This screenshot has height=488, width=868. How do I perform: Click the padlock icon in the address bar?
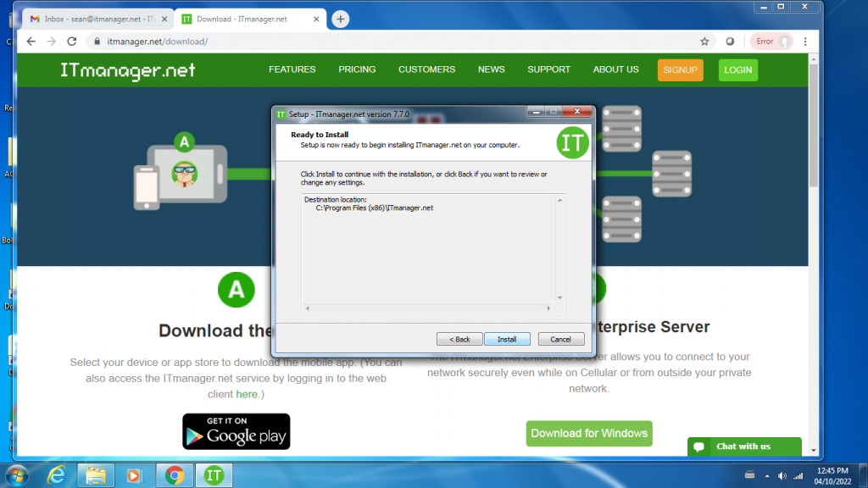coord(97,41)
